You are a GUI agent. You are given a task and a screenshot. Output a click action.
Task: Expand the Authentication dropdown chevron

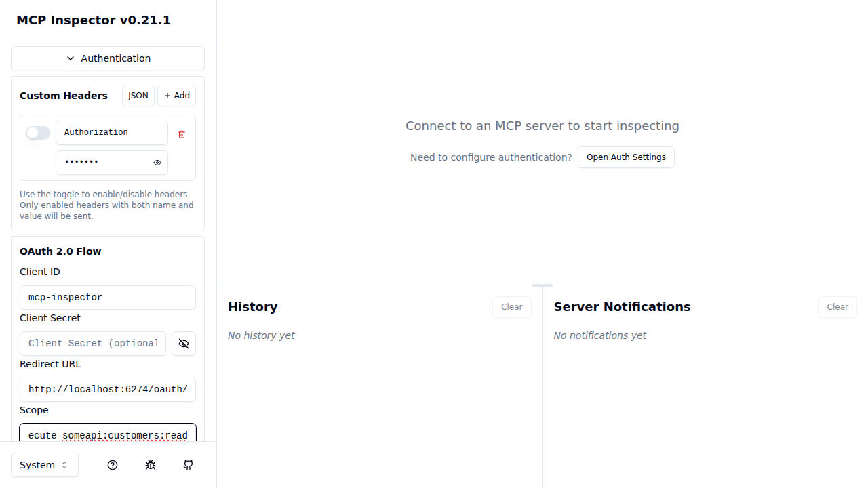71,58
